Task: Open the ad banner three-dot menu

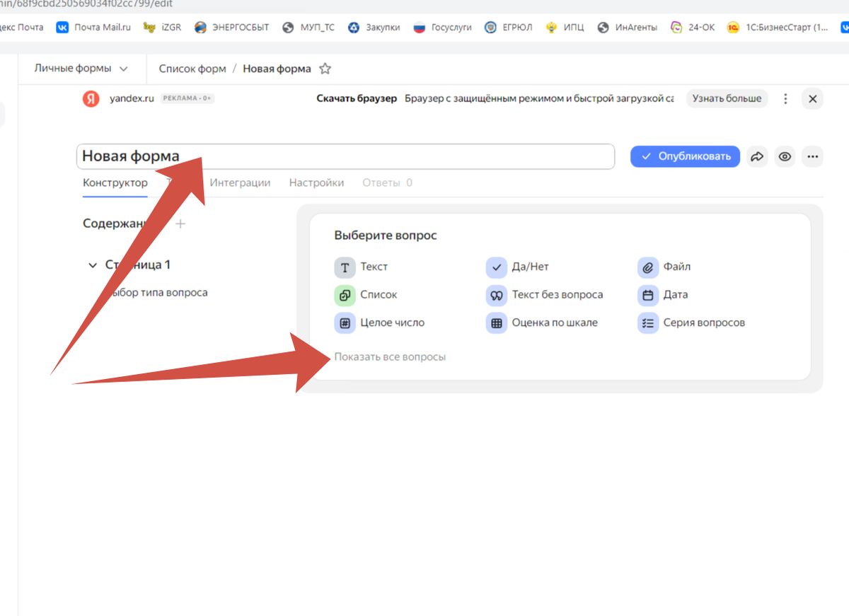Action: click(785, 99)
